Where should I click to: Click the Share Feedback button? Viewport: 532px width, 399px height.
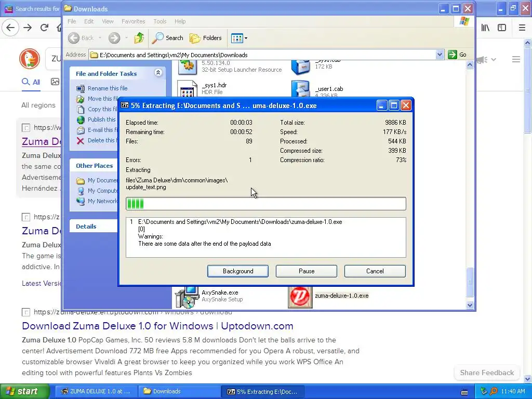(x=487, y=373)
